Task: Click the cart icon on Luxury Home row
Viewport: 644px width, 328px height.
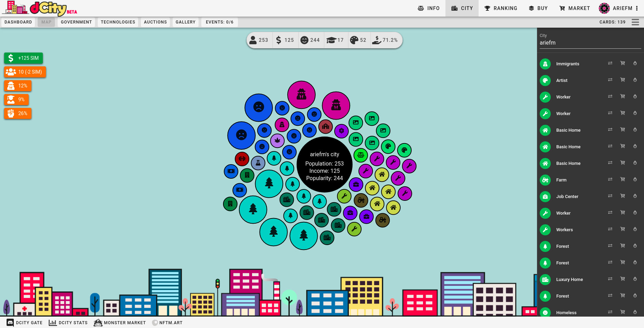Action: [623, 279]
